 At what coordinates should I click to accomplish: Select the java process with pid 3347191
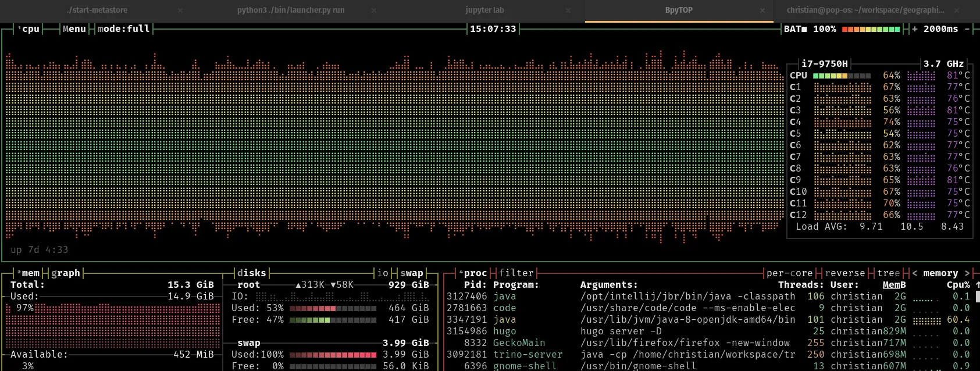tap(708, 320)
